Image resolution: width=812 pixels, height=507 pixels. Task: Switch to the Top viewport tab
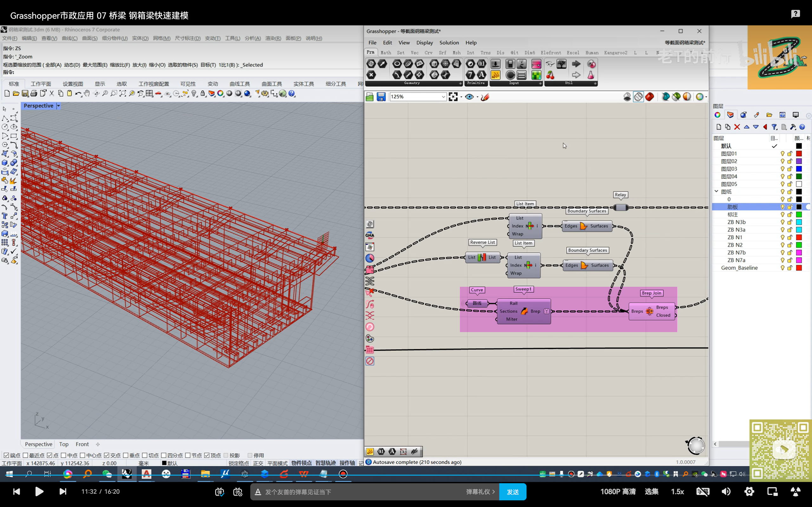(64, 444)
